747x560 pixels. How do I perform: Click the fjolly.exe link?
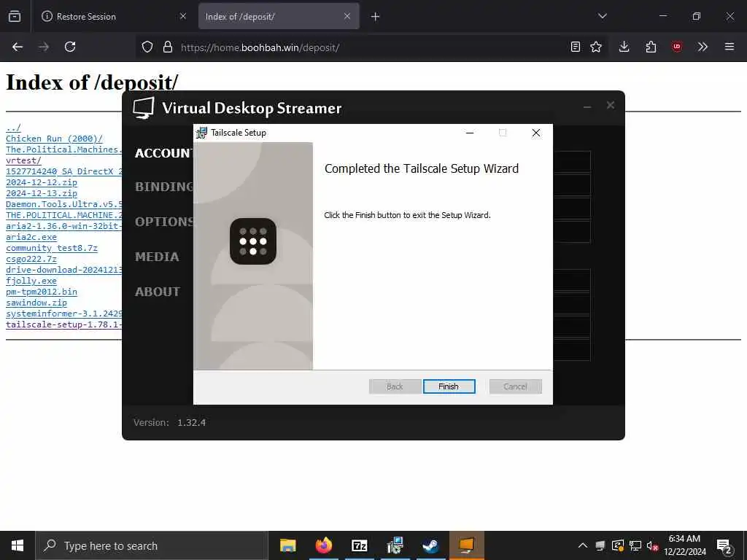tap(31, 281)
